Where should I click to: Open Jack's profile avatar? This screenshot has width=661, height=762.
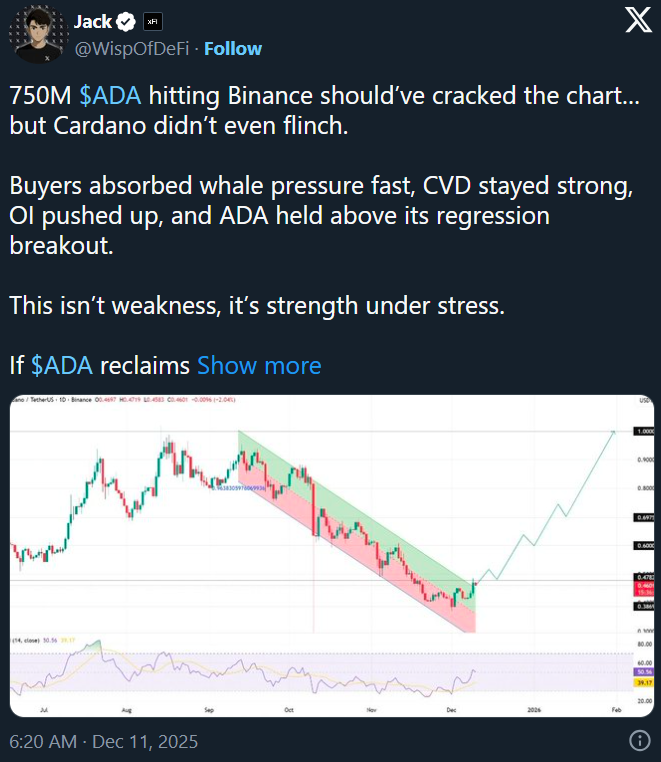pyautogui.click(x=38, y=34)
